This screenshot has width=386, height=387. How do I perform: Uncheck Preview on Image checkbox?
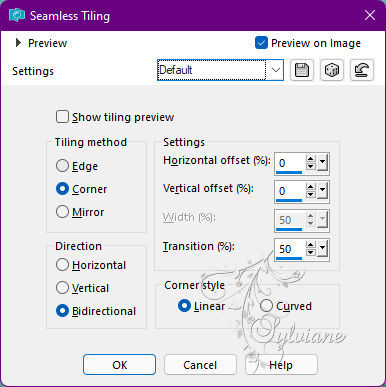(x=261, y=43)
